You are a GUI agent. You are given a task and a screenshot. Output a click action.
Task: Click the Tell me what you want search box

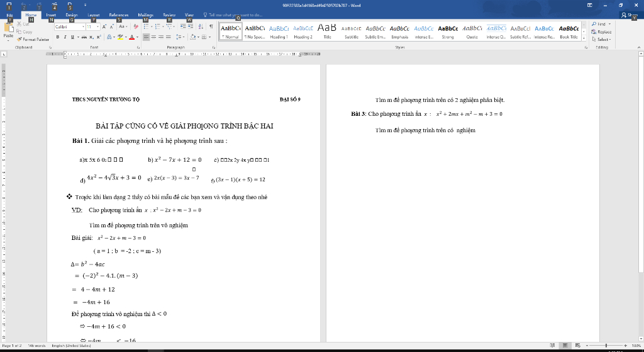tap(233, 15)
